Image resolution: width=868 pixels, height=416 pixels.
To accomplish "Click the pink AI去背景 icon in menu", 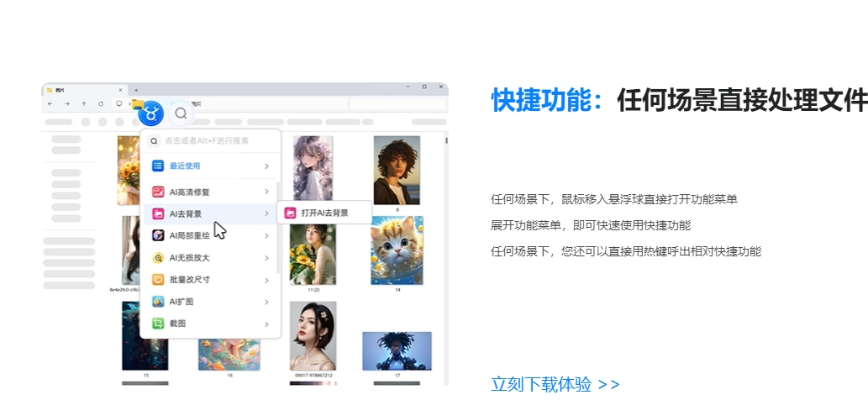I will click(158, 213).
